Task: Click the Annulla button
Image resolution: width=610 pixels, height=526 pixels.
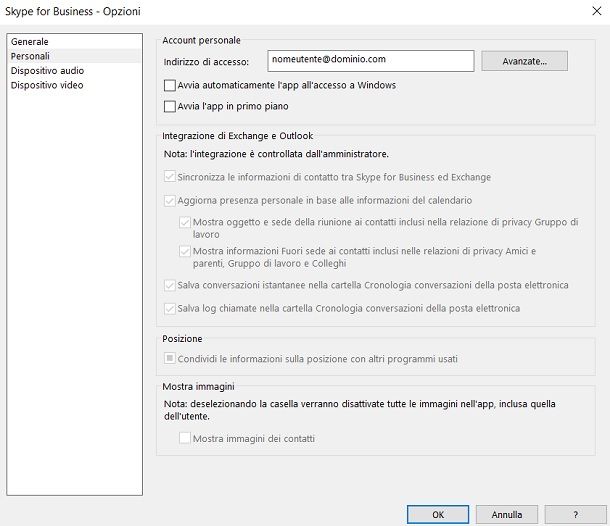Action: click(x=507, y=514)
